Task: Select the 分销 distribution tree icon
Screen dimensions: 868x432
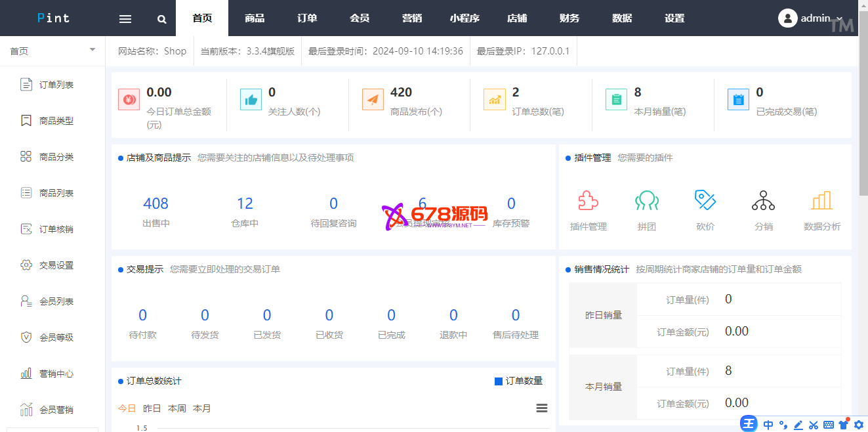Action: tap(763, 200)
